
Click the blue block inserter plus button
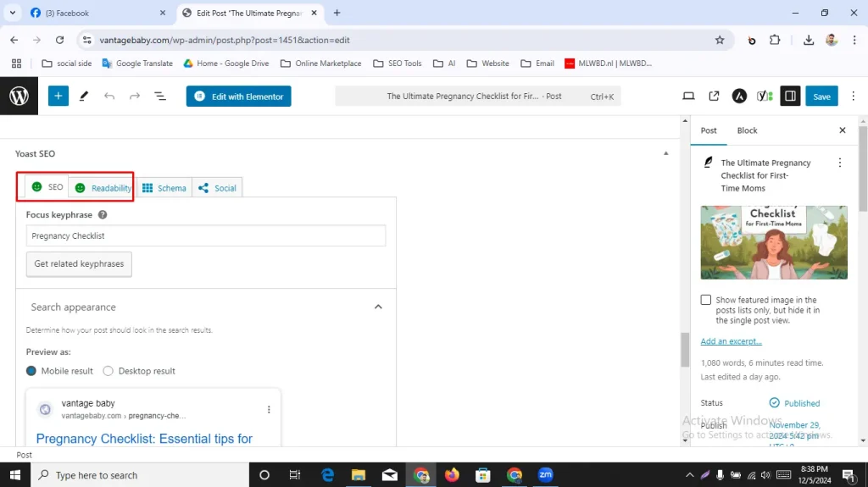(x=58, y=96)
